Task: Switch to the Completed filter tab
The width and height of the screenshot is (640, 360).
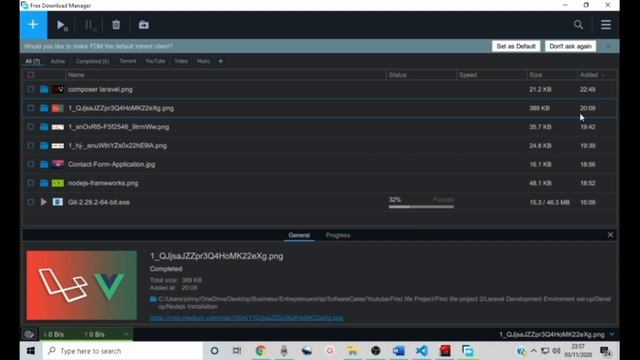Action: coord(92,61)
